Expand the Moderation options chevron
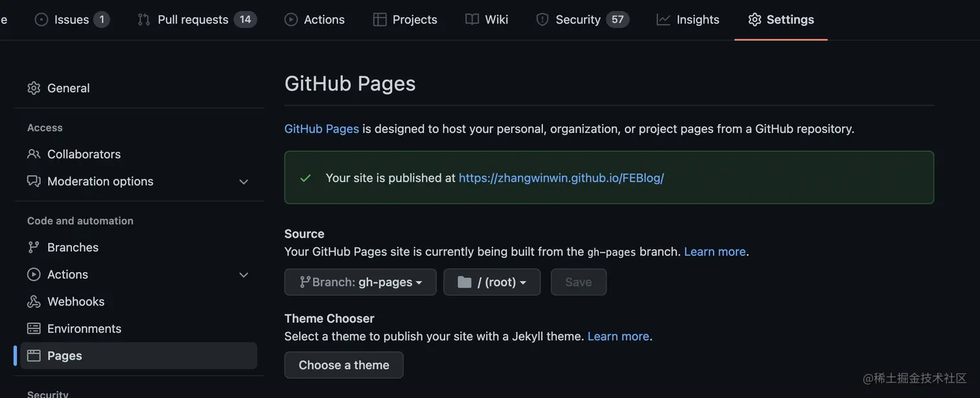 click(244, 182)
